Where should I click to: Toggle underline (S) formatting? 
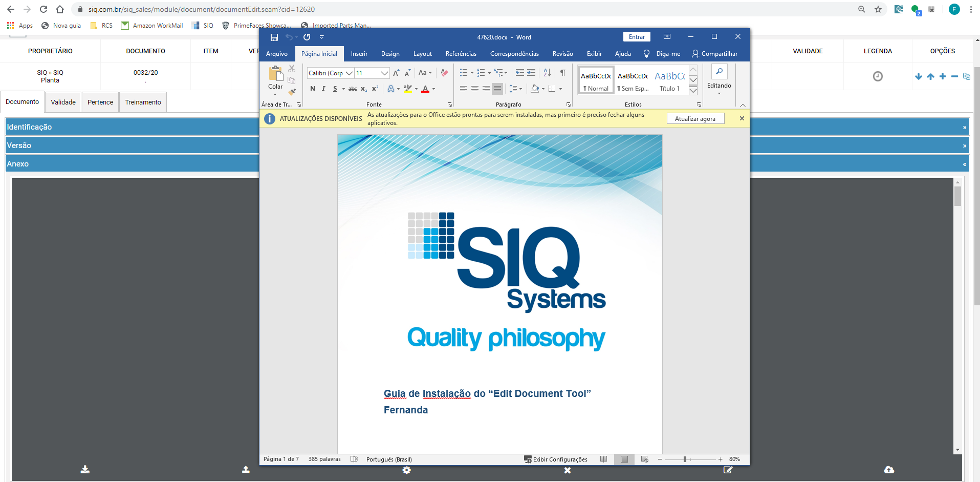tap(335, 89)
